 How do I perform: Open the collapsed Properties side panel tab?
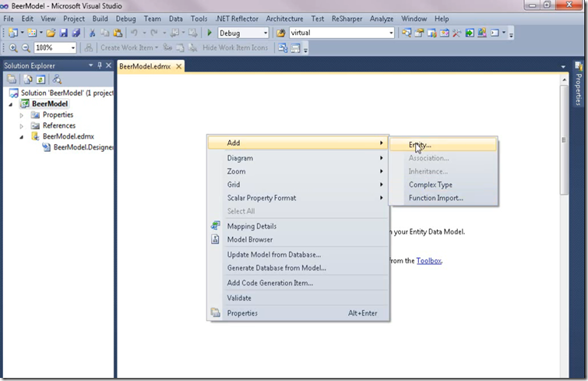click(579, 83)
